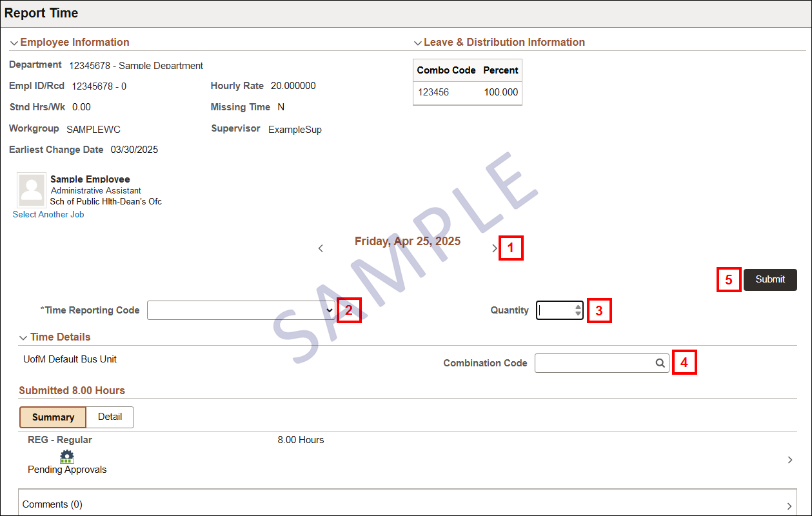Click the Department value 12345678 - Sample Department
This screenshot has height=516, width=812.
tap(136, 66)
